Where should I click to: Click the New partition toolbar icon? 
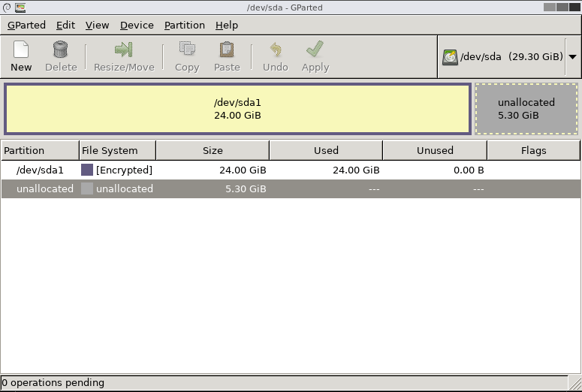[x=21, y=50]
